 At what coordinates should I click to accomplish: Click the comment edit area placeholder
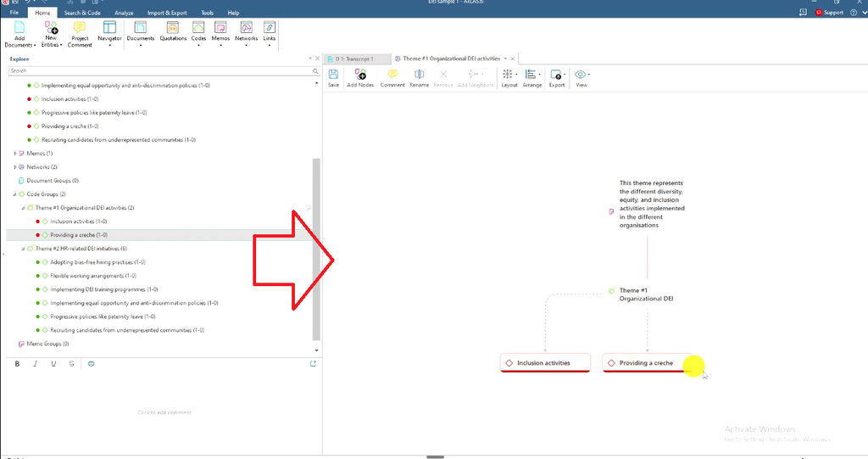click(164, 412)
